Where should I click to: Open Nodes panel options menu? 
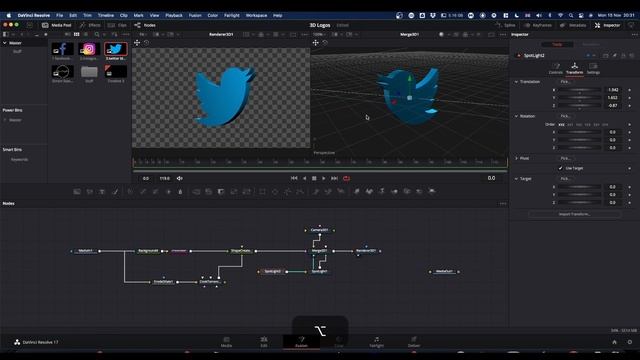[503, 203]
